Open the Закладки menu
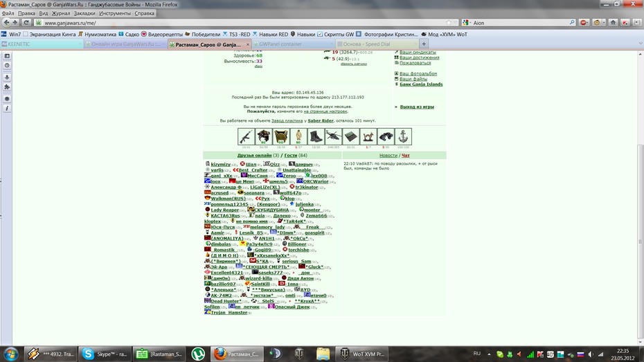 point(84,13)
